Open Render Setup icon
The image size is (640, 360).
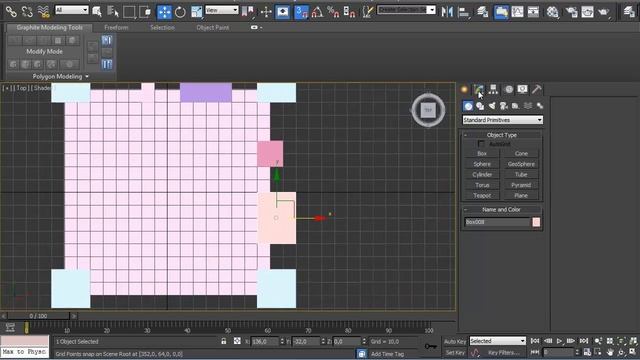tap(571, 12)
